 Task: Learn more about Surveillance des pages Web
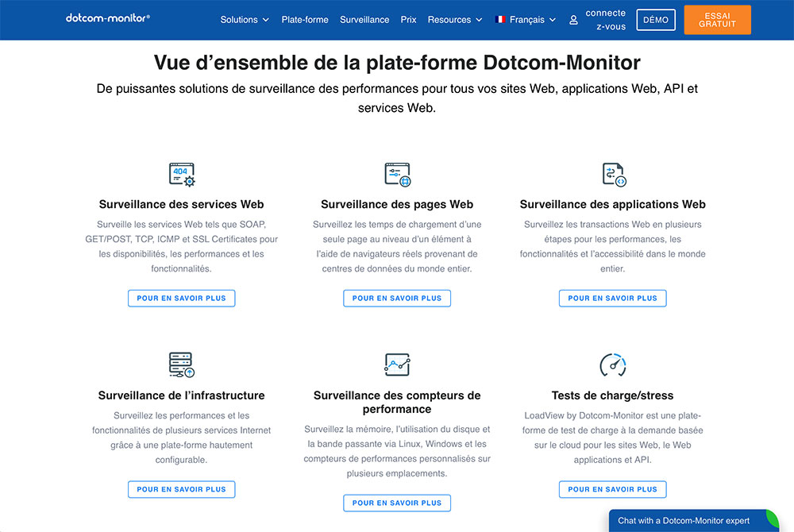(397, 298)
